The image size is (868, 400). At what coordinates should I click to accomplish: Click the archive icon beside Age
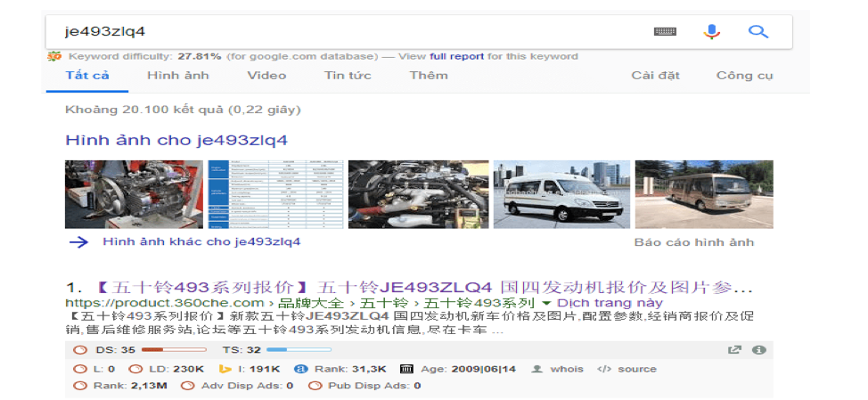point(407,369)
